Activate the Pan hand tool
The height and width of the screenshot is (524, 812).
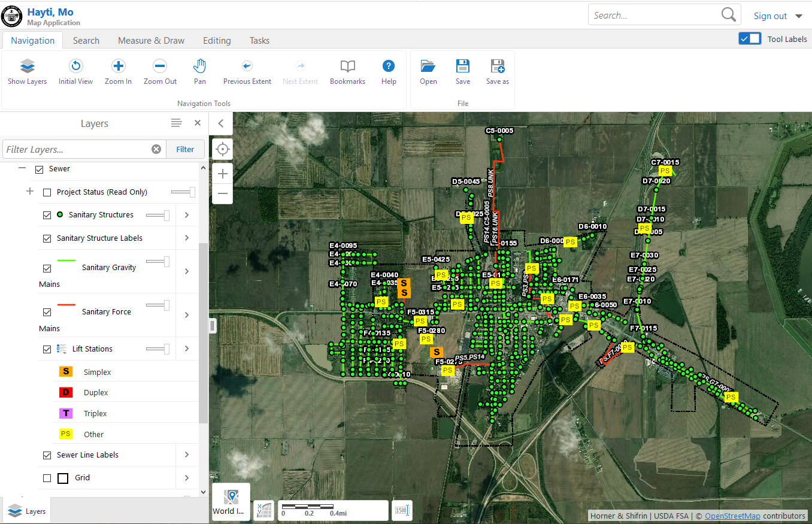pos(199,66)
